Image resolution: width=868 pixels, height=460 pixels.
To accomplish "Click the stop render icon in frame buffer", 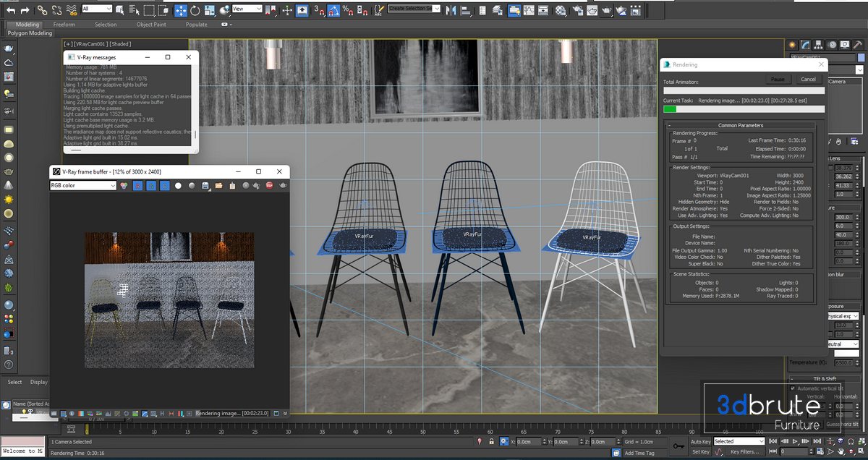I will click(269, 186).
